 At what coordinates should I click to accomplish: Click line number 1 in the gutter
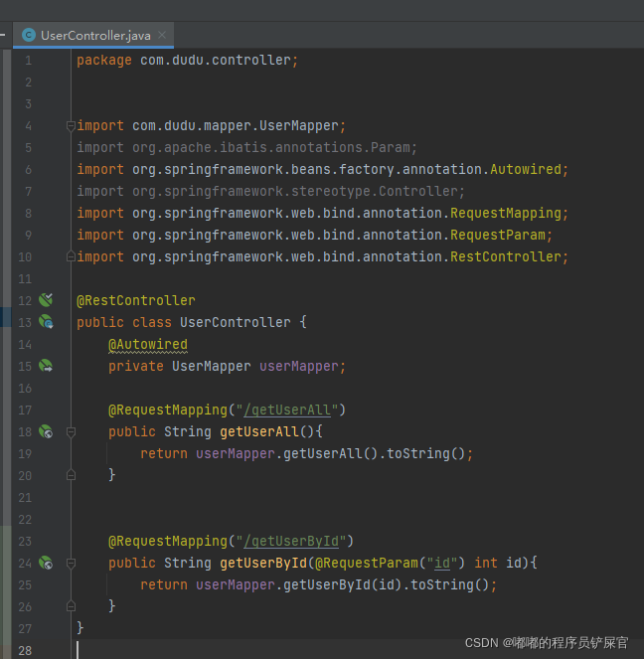click(x=28, y=61)
